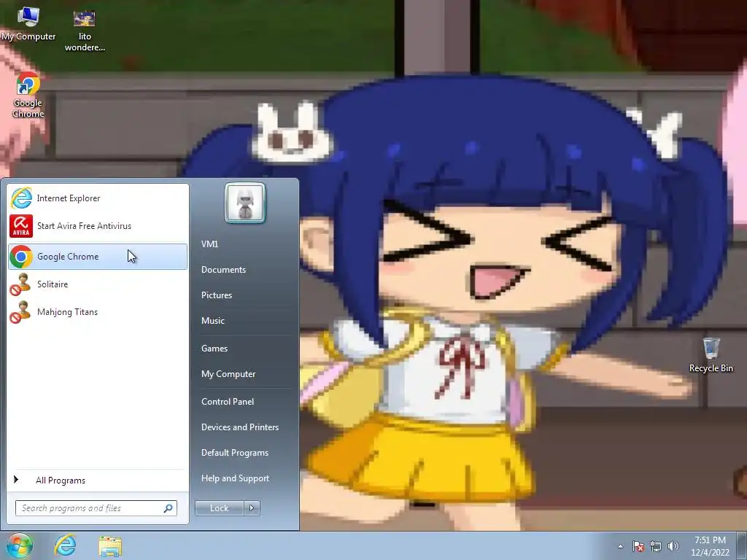Viewport: 747px width, 560px height.
Task: Click the Solitaire icon in Start menu
Action: pyautogui.click(x=21, y=284)
